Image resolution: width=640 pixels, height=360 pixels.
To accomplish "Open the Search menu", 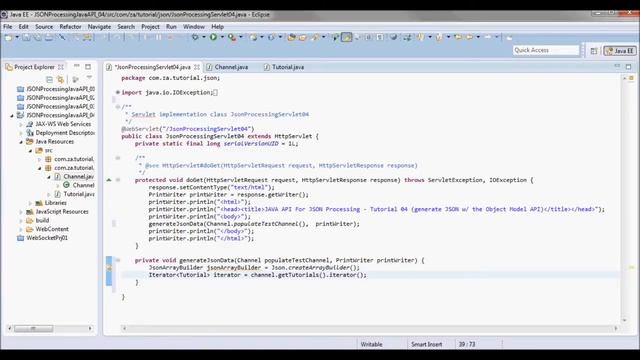I will [x=126, y=27].
